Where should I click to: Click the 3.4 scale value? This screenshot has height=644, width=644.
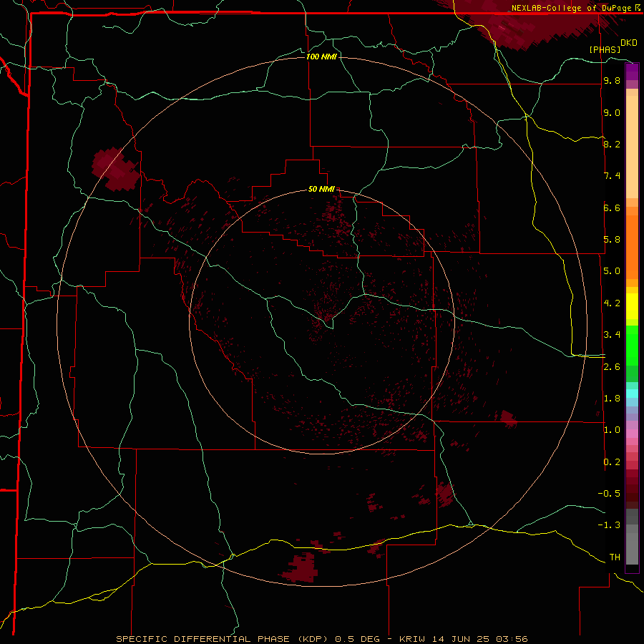[x=612, y=335]
